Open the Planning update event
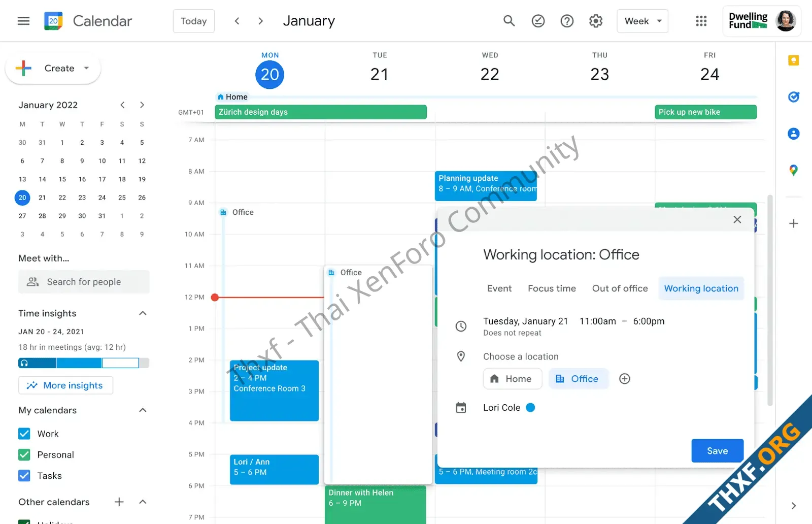This screenshot has height=524, width=812. (486, 186)
